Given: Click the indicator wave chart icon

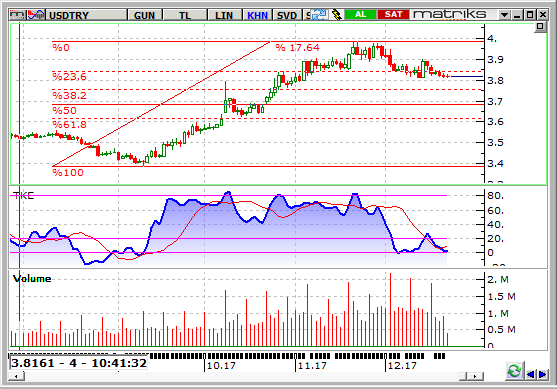Looking at the screenshot, I should [x=36, y=15].
